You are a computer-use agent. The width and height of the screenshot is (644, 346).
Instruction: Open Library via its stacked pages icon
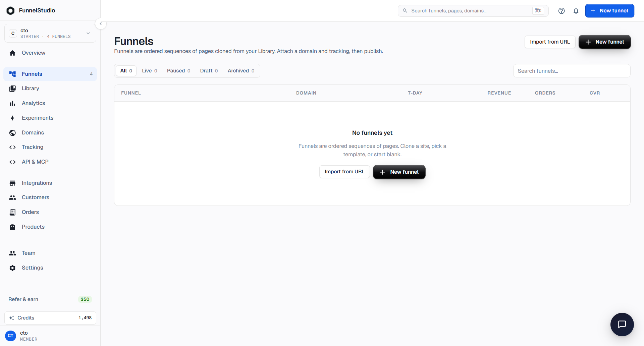coord(12,89)
